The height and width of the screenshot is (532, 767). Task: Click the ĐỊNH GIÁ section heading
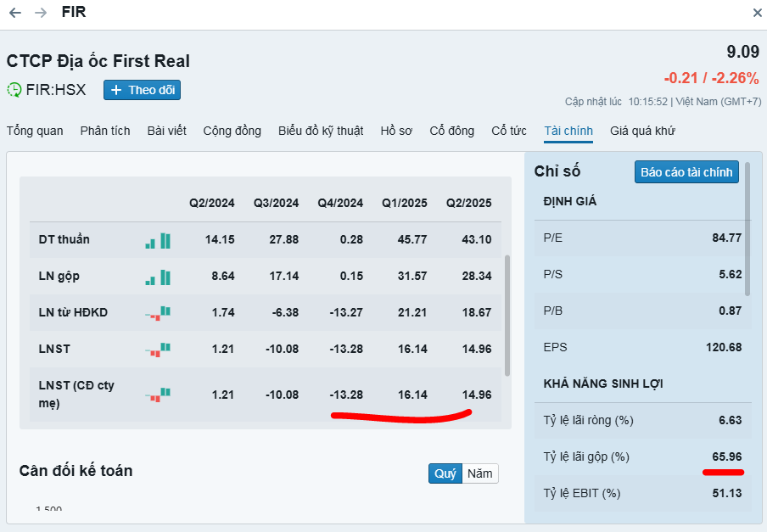pos(570,201)
